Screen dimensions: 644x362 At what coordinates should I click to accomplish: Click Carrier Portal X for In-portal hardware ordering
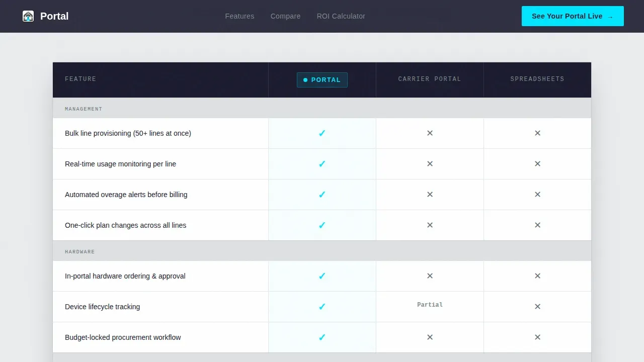pos(430,276)
